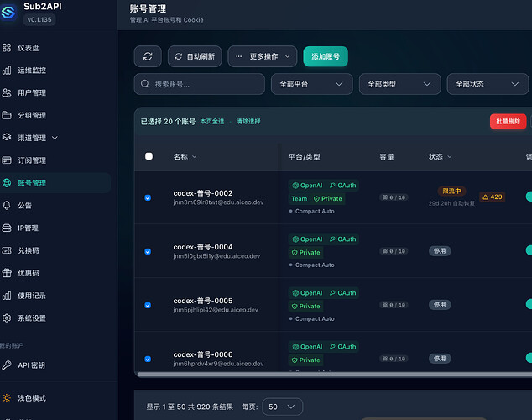Click the search magnifier icon

pos(145,84)
